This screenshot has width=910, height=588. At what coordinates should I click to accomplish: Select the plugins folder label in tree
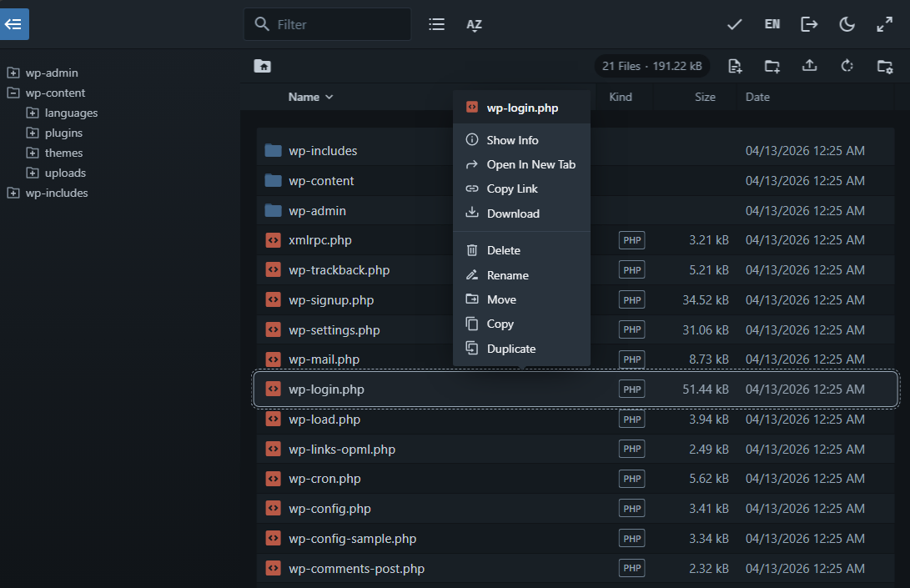click(x=64, y=133)
